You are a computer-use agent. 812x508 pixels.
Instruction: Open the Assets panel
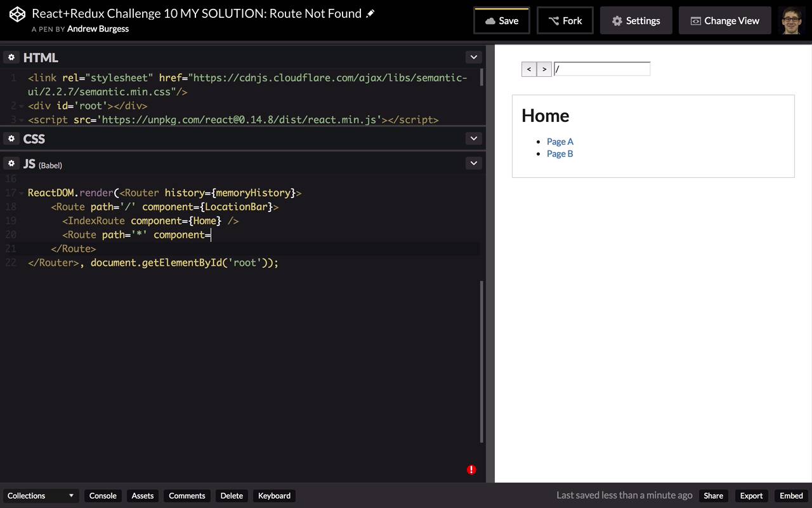[x=143, y=496]
